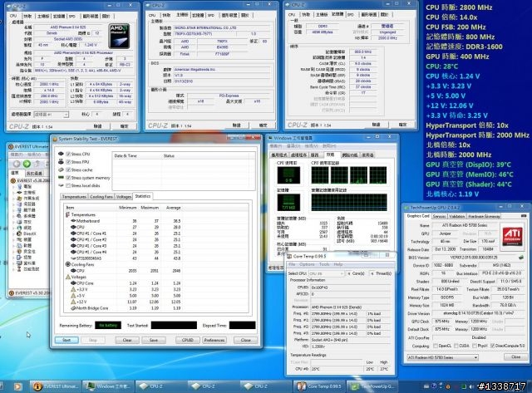This screenshot has width=532, height=393.
Task: Click the Close button in GPU-Z
Action: [515, 356]
